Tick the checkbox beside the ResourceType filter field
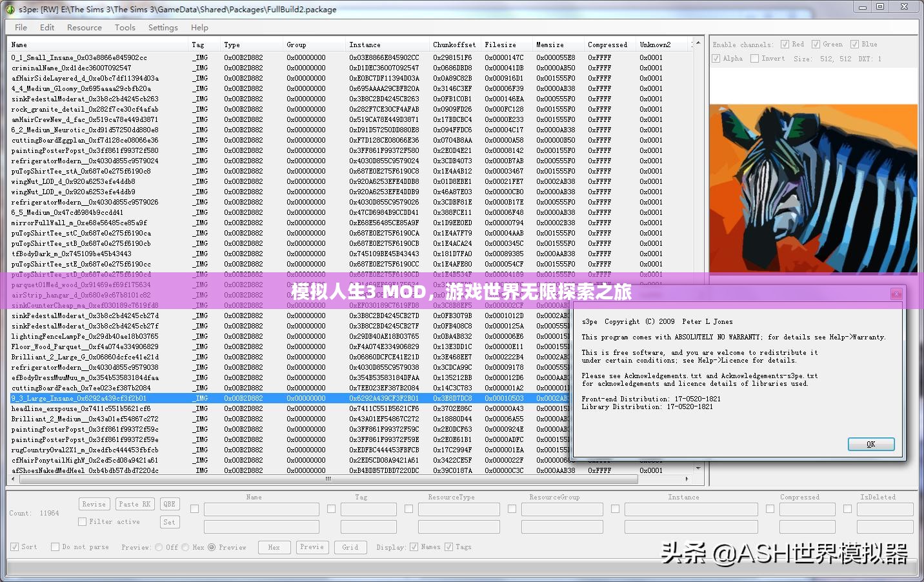The image size is (924, 582). point(408,509)
